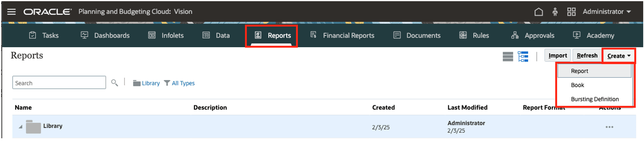The image size is (644, 145).
Task: Open the All Types filter
Action: [179, 83]
